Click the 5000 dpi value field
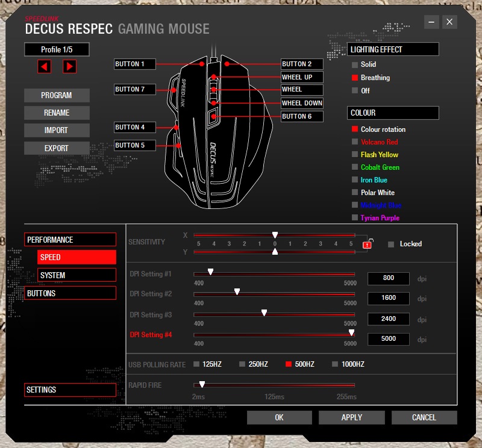Screen dimensions: 482x448 [389, 339]
